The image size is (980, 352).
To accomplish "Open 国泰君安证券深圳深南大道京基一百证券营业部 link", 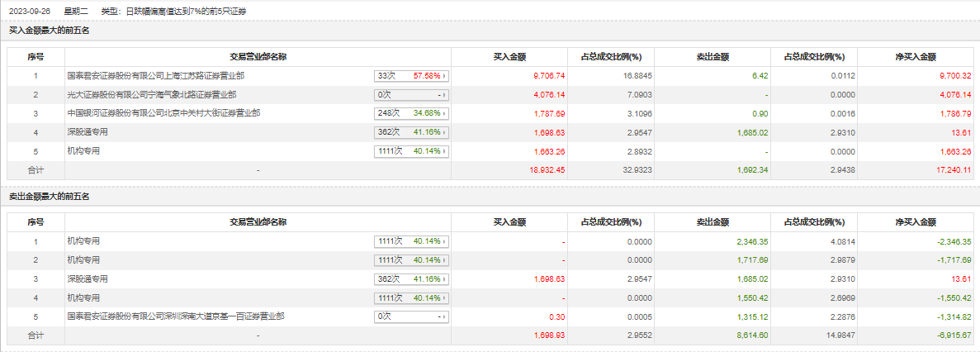I will tap(176, 316).
